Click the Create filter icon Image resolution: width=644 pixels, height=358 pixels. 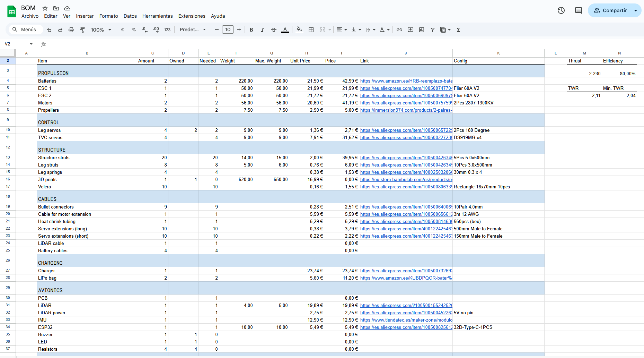point(433,30)
